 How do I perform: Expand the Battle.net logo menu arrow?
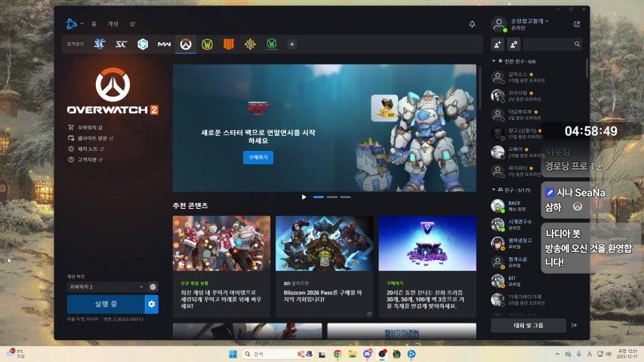coord(82,24)
